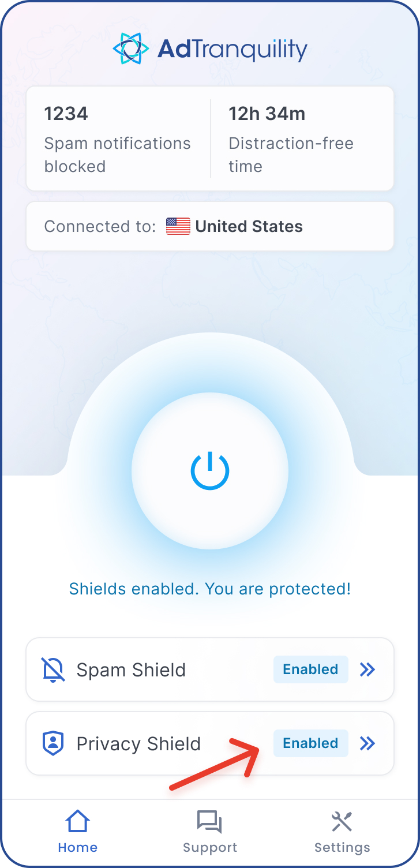Switch to the Support tab label
The image size is (420, 868).
[x=210, y=848]
